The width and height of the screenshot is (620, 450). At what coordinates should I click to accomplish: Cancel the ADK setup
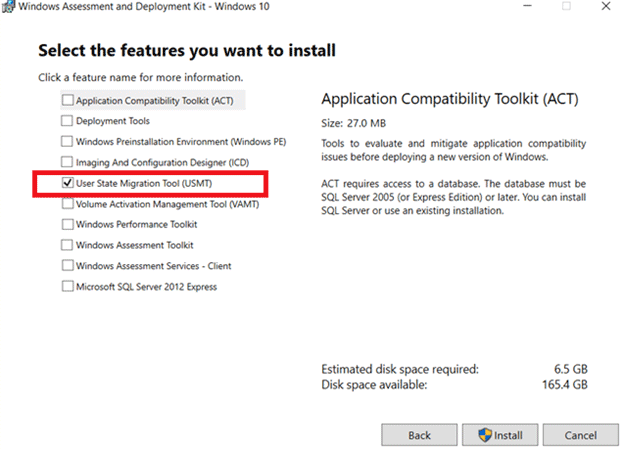pyautogui.click(x=580, y=435)
